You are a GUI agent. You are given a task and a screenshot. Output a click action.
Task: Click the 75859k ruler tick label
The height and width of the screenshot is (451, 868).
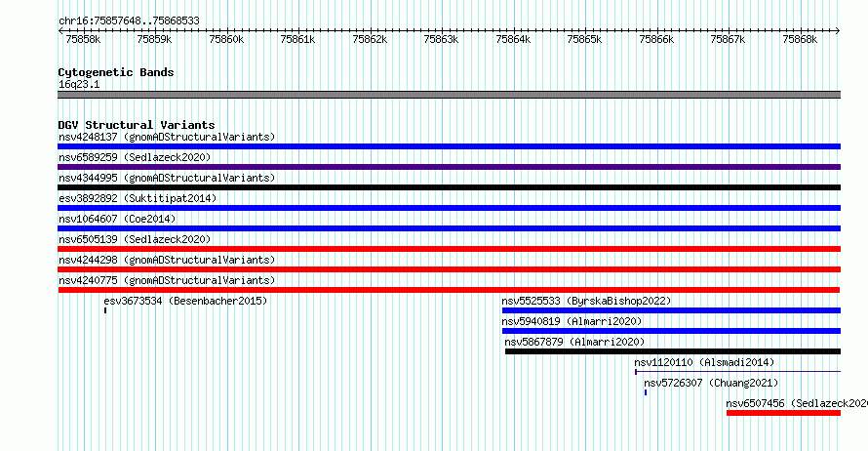click(x=154, y=39)
